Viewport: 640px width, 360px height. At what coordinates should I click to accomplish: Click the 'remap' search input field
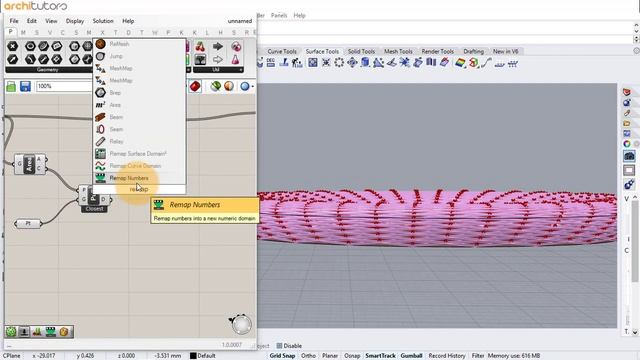tap(139, 189)
